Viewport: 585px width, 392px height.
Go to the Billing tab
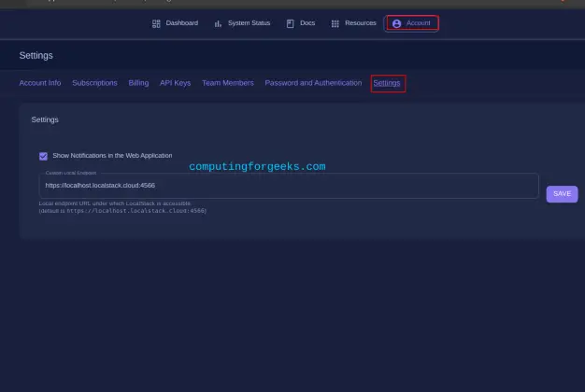(x=138, y=83)
